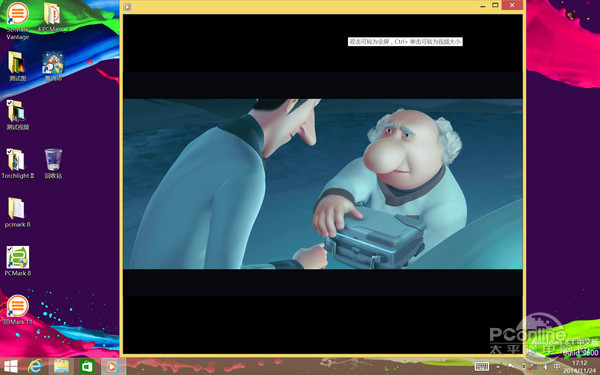Show hidden tray icons arrow

tap(498, 367)
